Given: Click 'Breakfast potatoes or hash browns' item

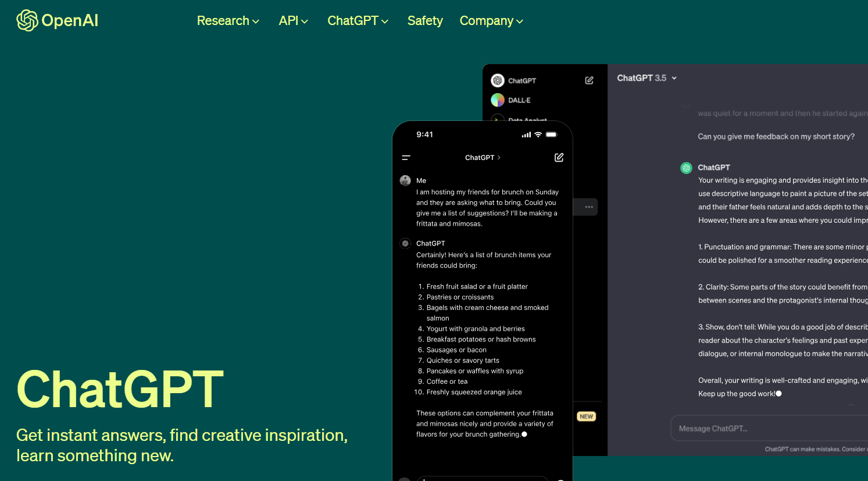Looking at the screenshot, I should 481,339.
